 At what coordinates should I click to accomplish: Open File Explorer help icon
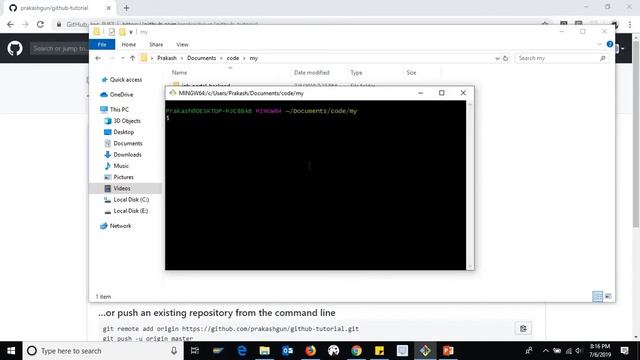pos(610,44)
